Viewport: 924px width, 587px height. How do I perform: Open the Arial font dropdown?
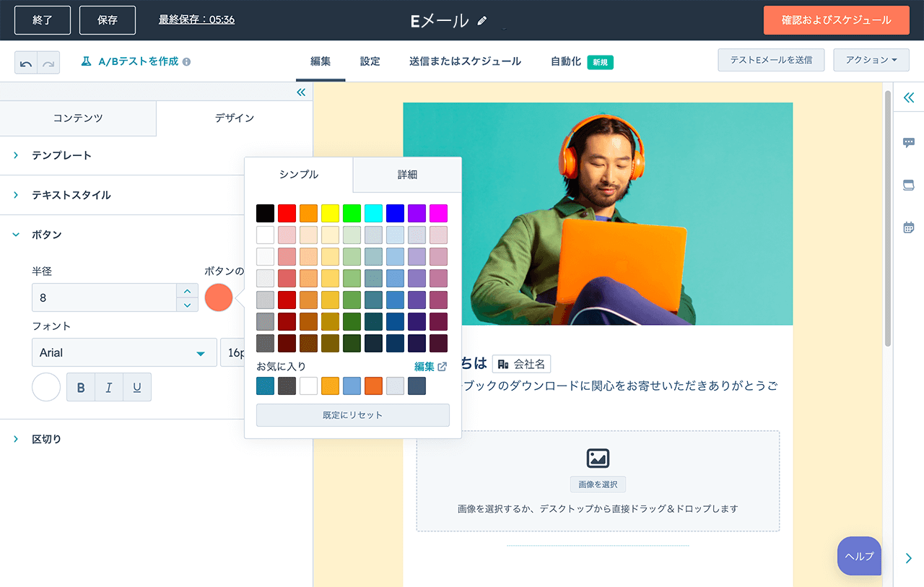124,352
